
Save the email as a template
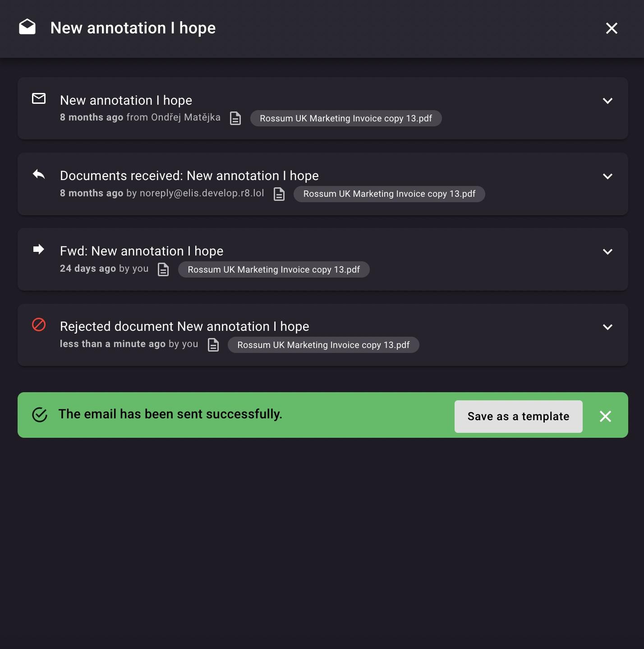518,416
